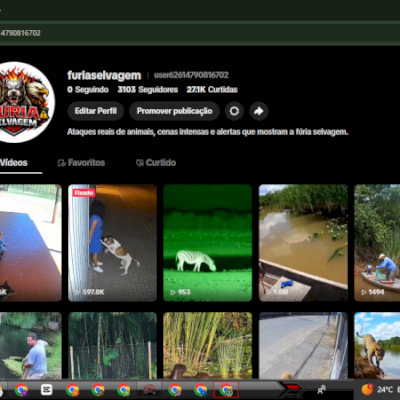The height and width of the screenshot is (400, 400).
Task: Open the bamboo fence video thumbnail
Action: pyautogui.click(x=112, y=346)
